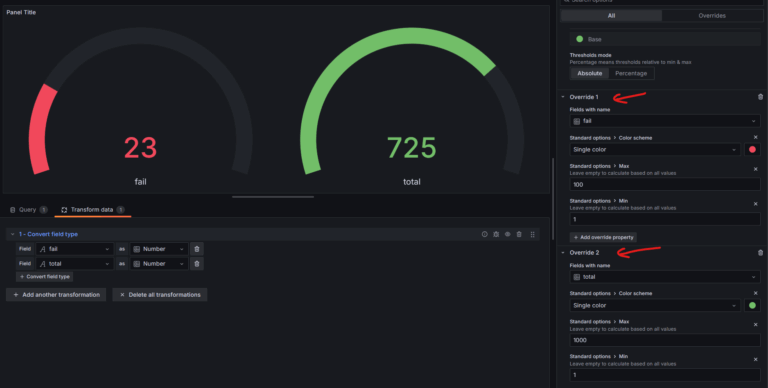Open the total field selector in transformation
This screenshot has height=388, width=768.
(x=74, y=264)
